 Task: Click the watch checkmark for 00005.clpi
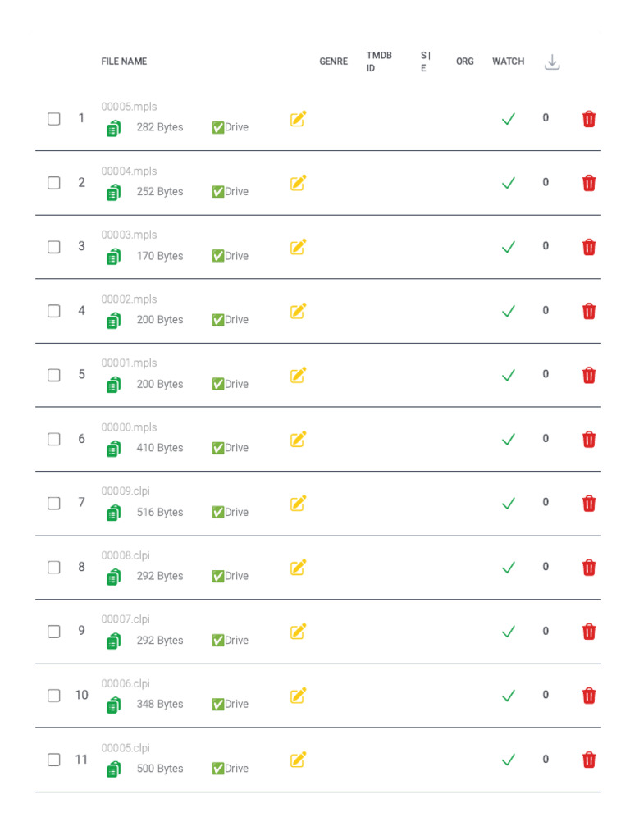509,760
